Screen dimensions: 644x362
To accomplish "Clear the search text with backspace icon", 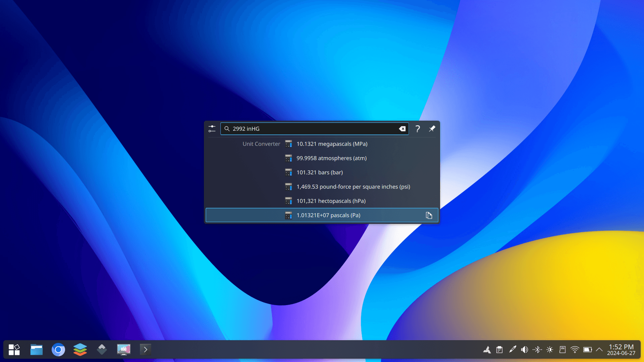I will point(402,129).
